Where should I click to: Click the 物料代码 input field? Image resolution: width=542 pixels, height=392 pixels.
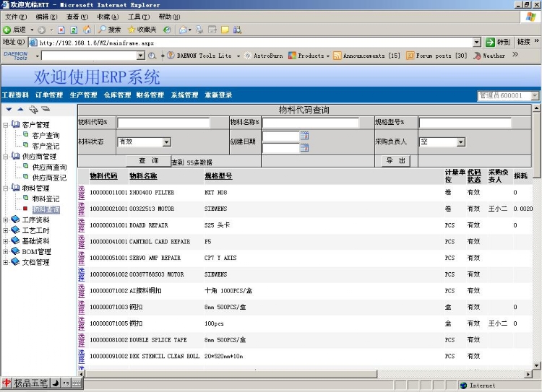click(163, 123)
